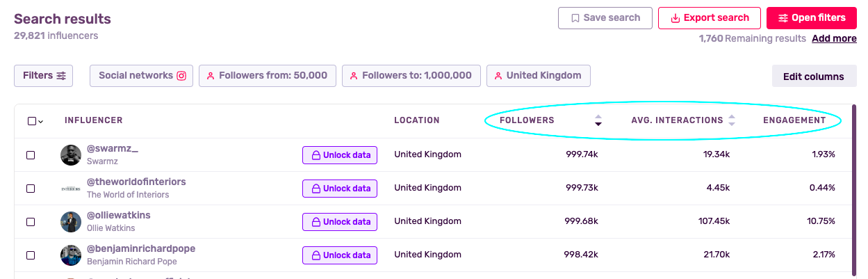
Task: Open the Filters panel button
Action: [x=43, y=76]
